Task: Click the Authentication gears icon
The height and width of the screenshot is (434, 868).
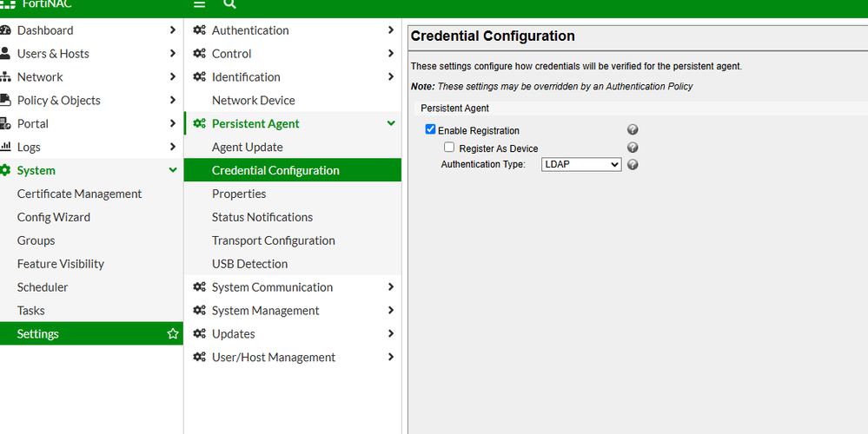Action: pyautogui.click(x=200, y=30)
